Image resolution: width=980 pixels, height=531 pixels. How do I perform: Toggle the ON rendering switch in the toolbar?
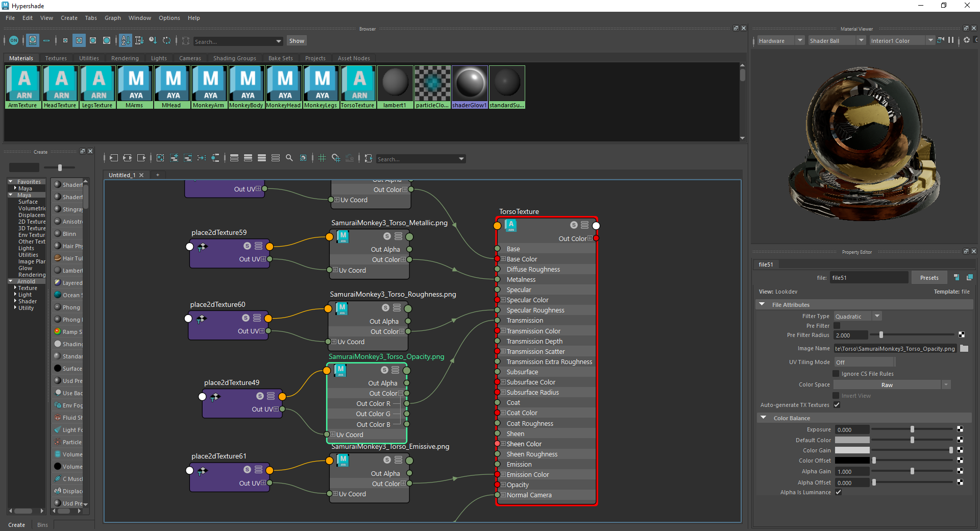tap(14, 40)
